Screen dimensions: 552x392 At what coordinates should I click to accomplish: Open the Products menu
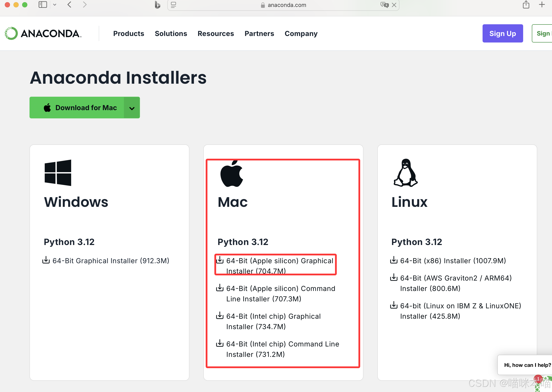click(128, 34)
